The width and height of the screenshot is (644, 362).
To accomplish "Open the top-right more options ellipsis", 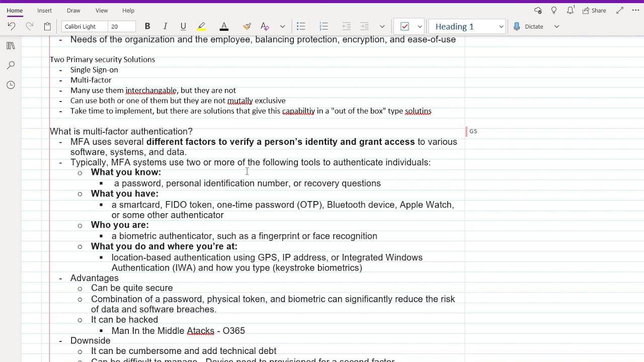I will pyautogui.click(x=634, y=10).
